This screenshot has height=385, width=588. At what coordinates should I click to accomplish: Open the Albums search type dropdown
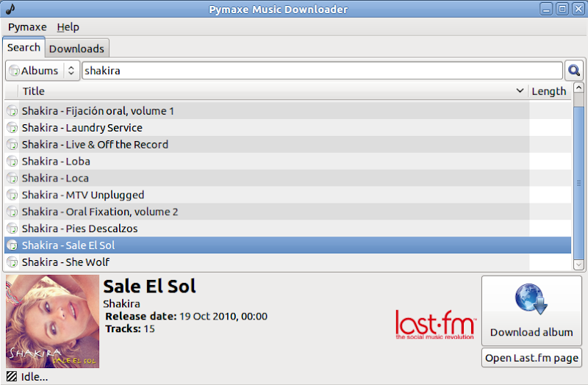point(43,71)
